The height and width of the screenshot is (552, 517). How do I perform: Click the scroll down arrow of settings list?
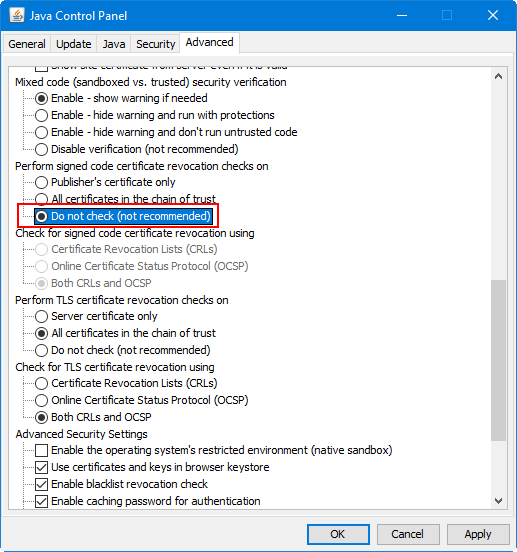coord(498,501)
